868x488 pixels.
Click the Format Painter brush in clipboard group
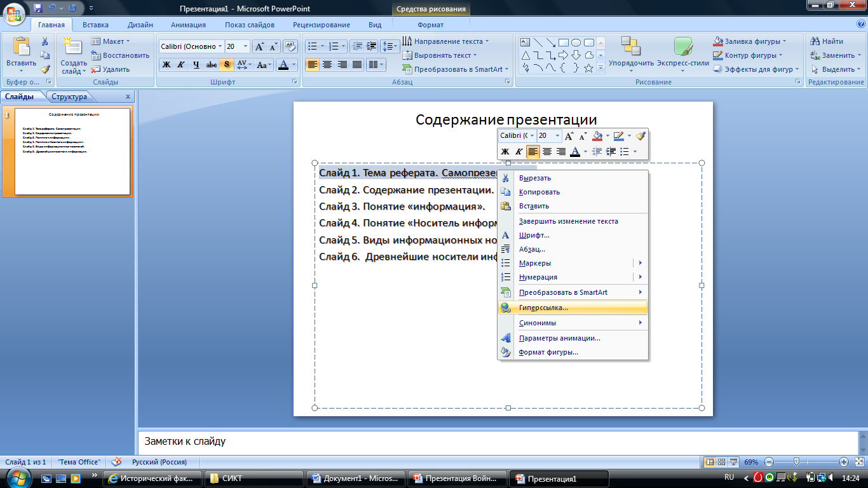pyautogui.click(x=45, y=69)
